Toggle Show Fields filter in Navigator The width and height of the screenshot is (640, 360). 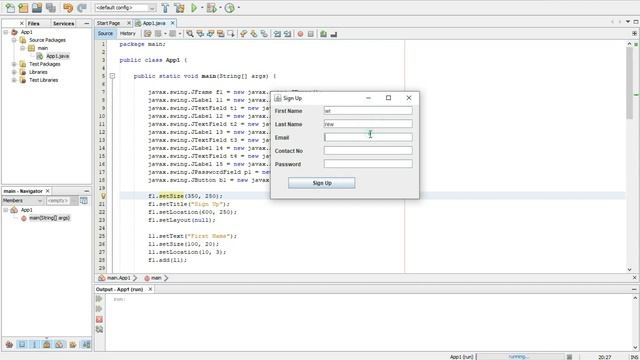click(x=22, y=344)
